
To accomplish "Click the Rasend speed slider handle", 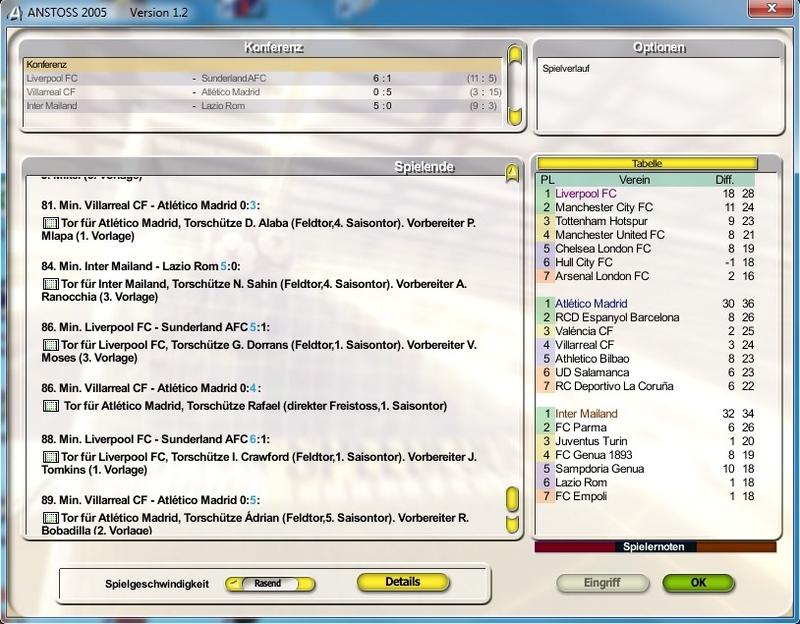I will pyautogui.click(x=268, y=584).
